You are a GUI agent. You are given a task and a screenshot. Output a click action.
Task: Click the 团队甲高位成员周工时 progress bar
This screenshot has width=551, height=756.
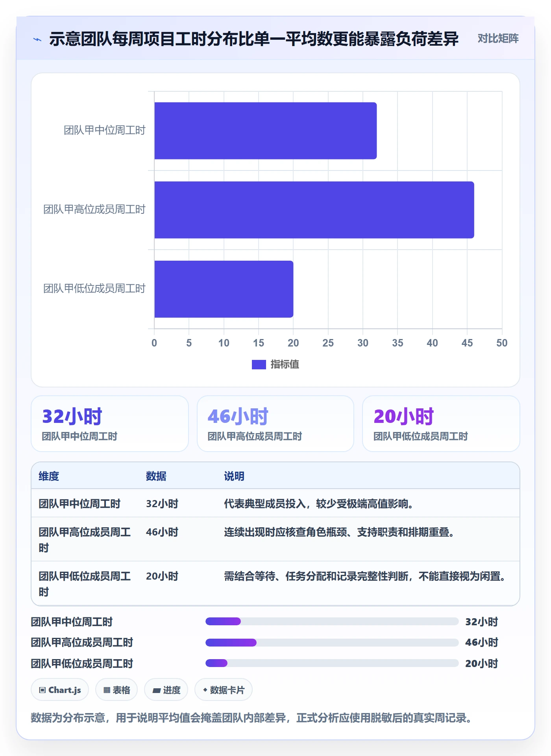click(332, 643)
